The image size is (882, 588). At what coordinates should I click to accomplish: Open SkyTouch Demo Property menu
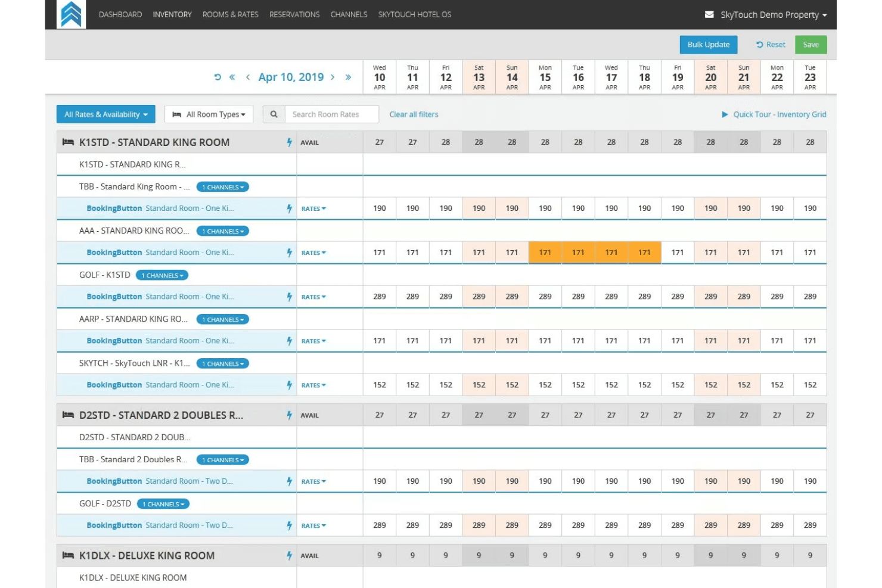(773, 14)
